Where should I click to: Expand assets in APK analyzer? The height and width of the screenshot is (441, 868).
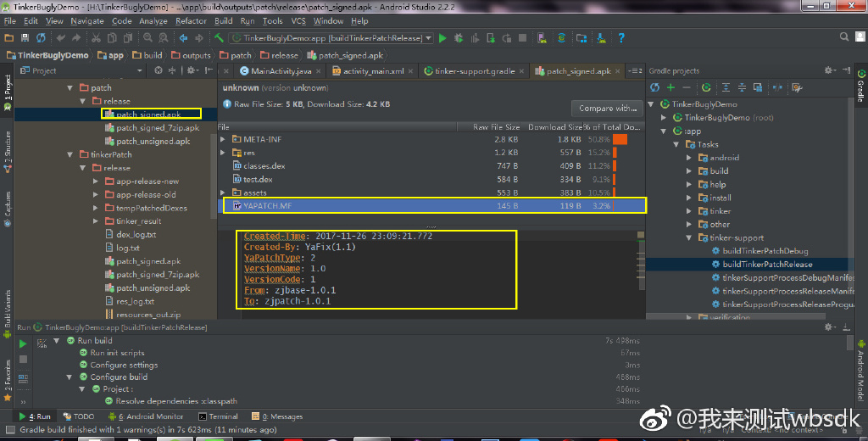coord(223,193)
